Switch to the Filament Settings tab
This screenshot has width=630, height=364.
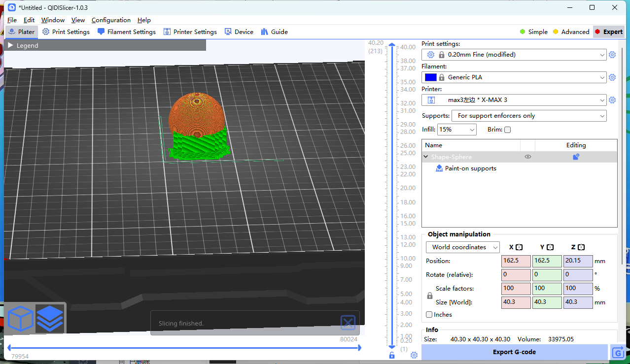pyautogui.click(x=127, y=32)
